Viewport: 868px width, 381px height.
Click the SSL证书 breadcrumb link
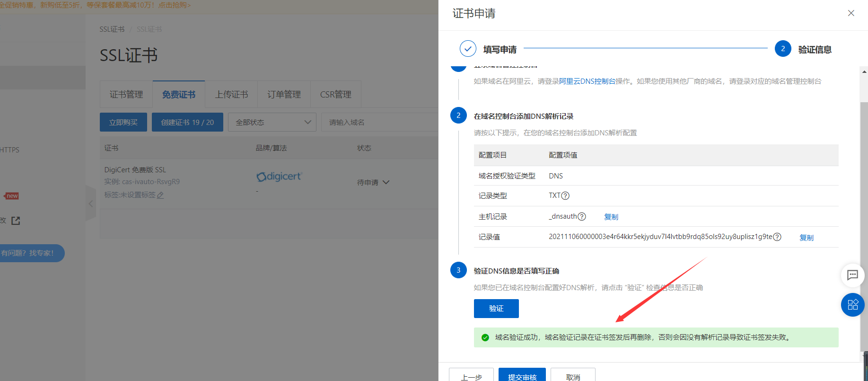tap(112, 29)
